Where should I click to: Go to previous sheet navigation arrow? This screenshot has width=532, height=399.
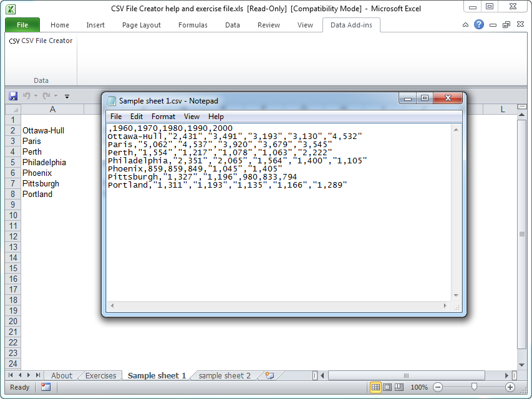(20, 375)
